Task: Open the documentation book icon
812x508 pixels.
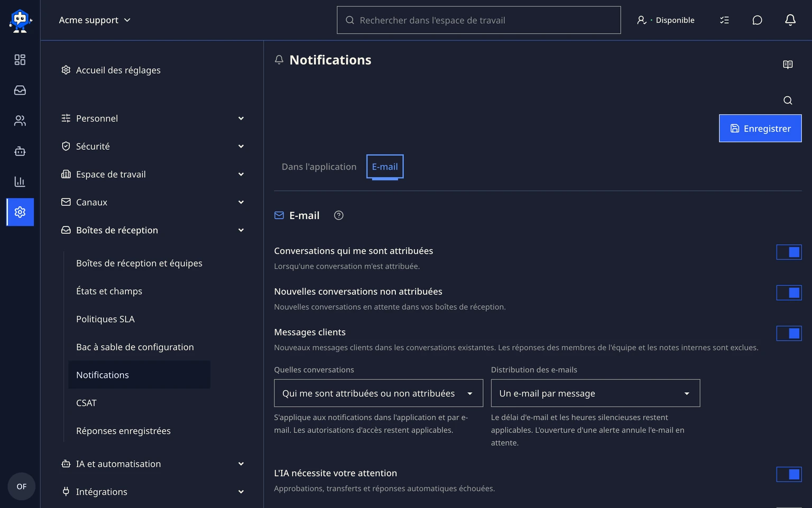Action: click(788, 65)
